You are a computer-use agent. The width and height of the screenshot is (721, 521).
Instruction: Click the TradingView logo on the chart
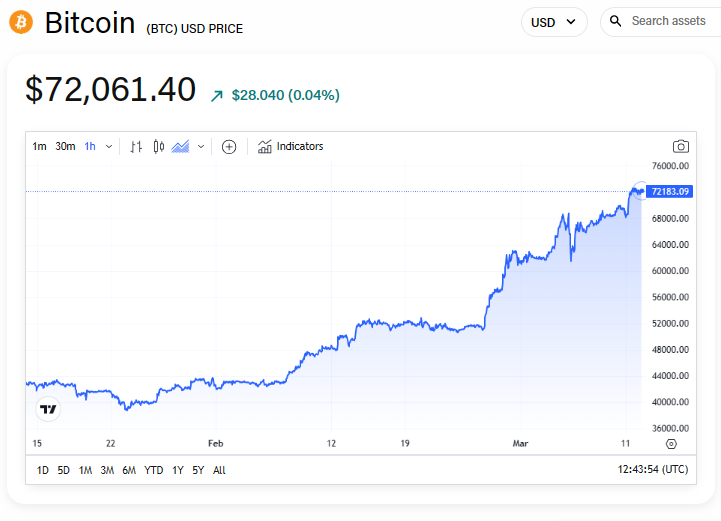coord(48,409)
